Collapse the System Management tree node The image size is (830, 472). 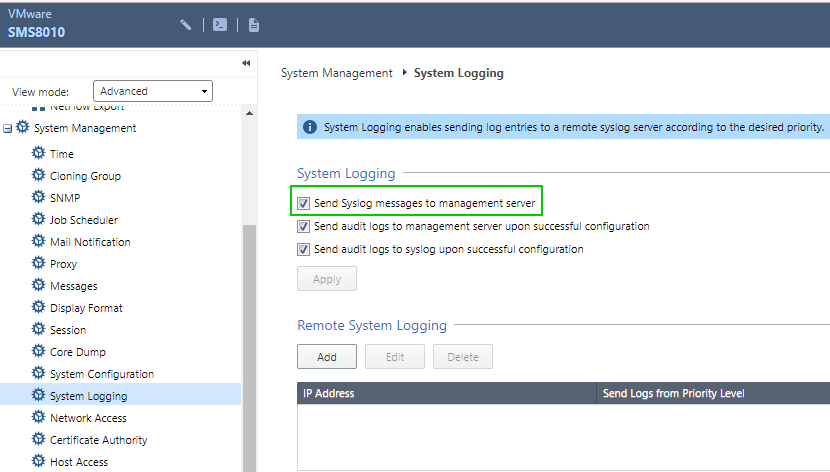pyautogui.click(x=8, y=128)
